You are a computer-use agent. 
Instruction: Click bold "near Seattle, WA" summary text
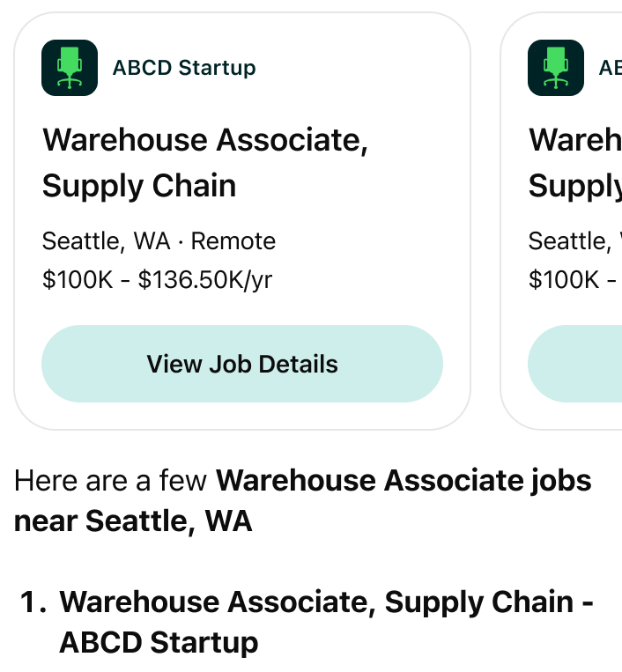coord(133,521)
